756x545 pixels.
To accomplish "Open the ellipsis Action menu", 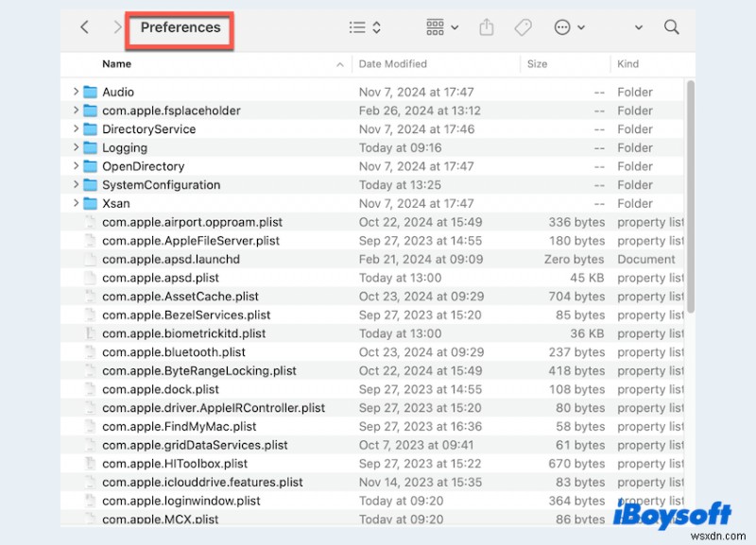I will click(570, 27).
